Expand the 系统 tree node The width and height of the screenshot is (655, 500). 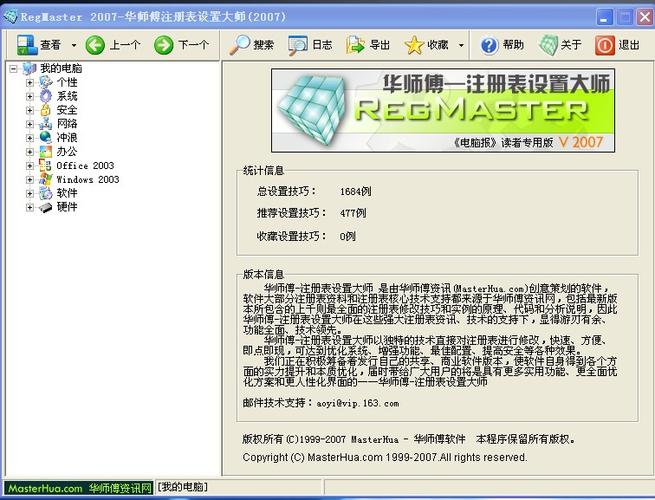click(x=30, y=96)
